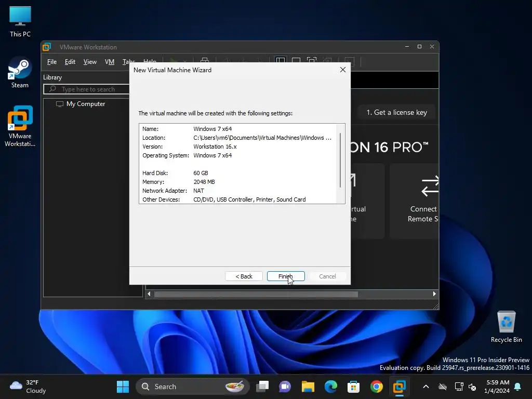Launch Microsoft Edge from the taskbar
The width and height of the screenshot is (532, 399).
pyautogui.click(x=331, y=387)
